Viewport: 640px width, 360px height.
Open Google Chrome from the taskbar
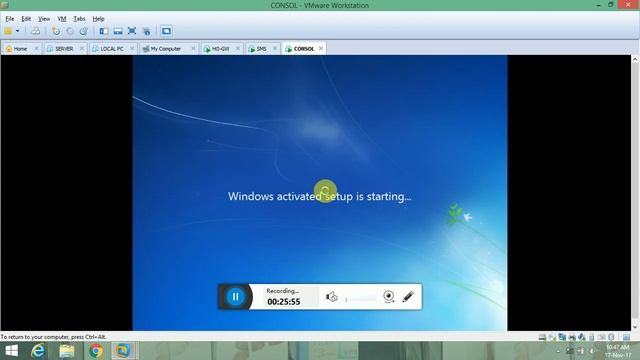96,351
